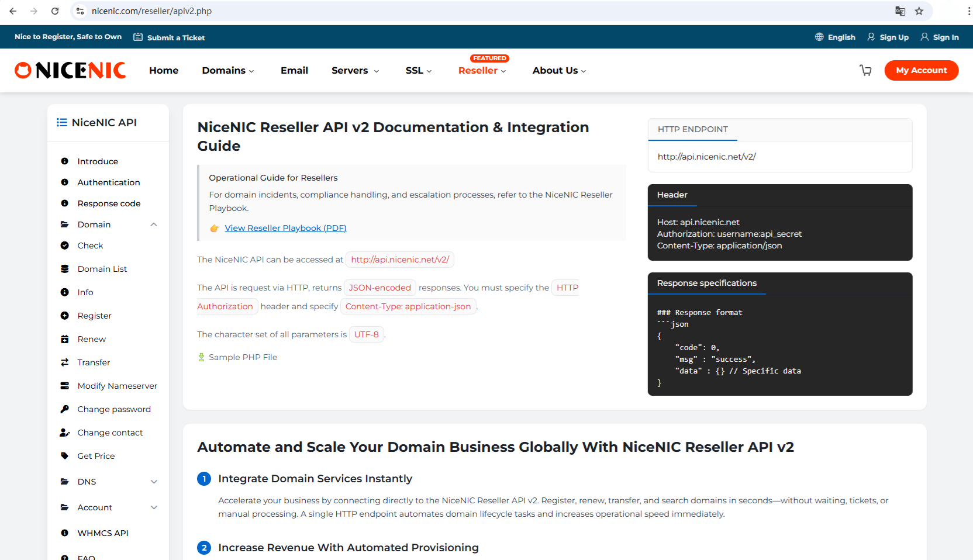The height and width of the screenshot is (560, 973).
Task: Reload the page with refresh icon
Action: (55, 11)
